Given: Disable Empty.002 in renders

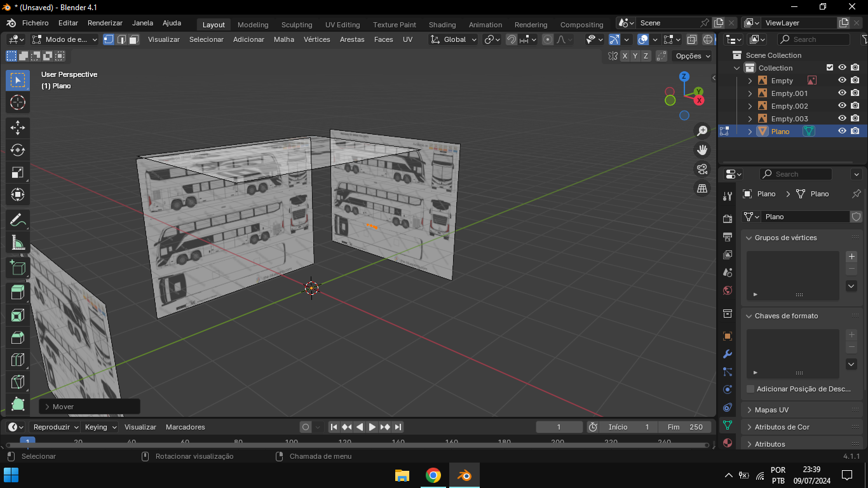Looking at the screenshot, I should (x=855, y=106).
